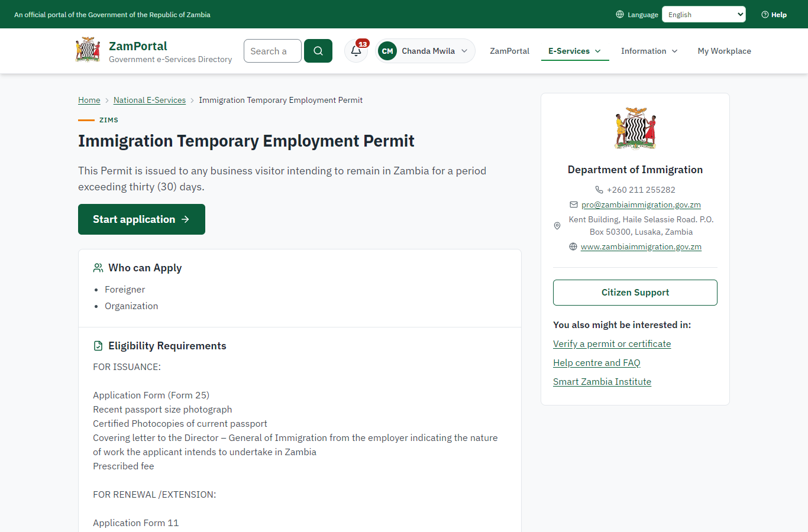Go to ZamPortal nav item
Image resolution: width=808 pixels, height=532 pixels.
[x=509, y=51]
